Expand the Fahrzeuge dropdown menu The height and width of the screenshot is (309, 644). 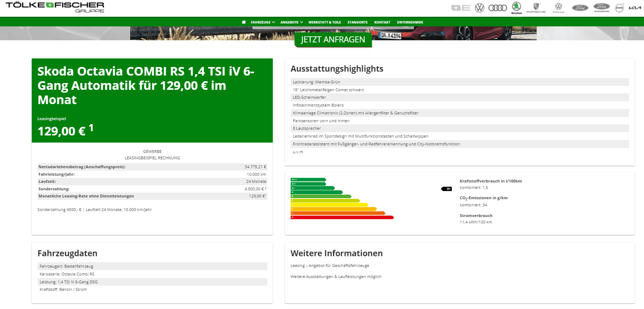coord(263,22)
